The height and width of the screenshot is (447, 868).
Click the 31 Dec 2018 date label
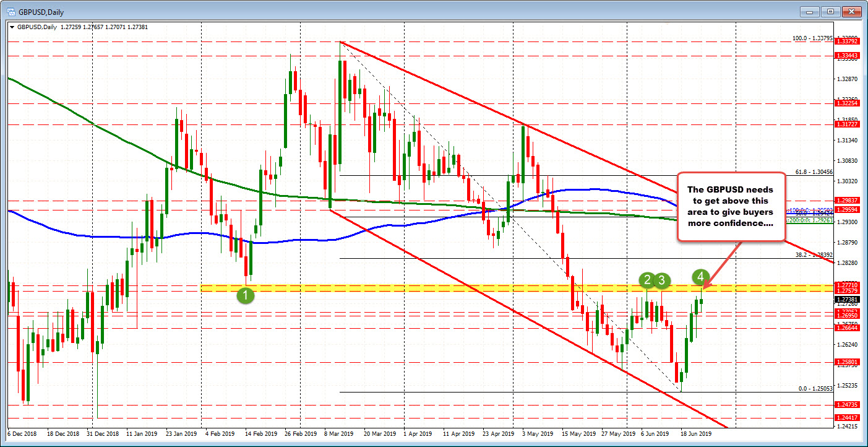pos(103,434)
